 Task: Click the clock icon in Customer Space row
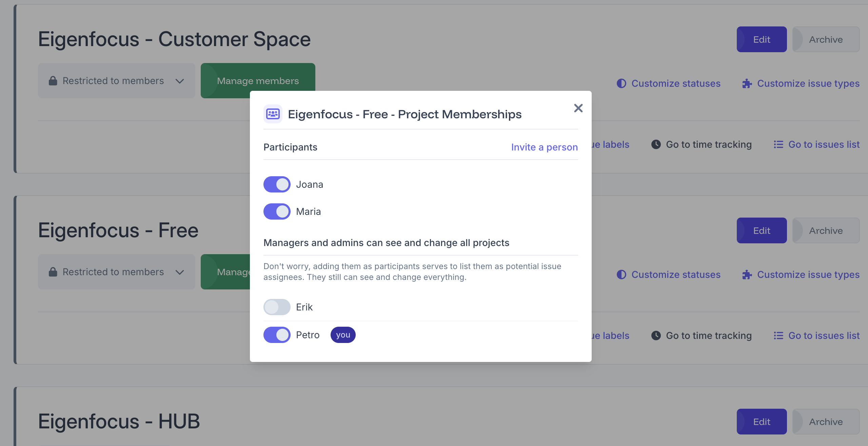656,144
